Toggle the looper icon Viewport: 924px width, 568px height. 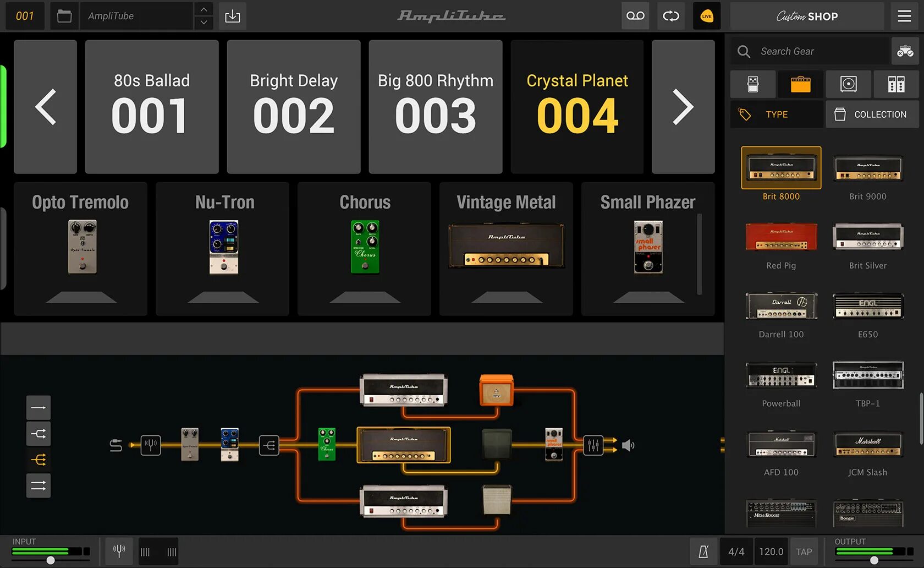[x=671, y=16]
